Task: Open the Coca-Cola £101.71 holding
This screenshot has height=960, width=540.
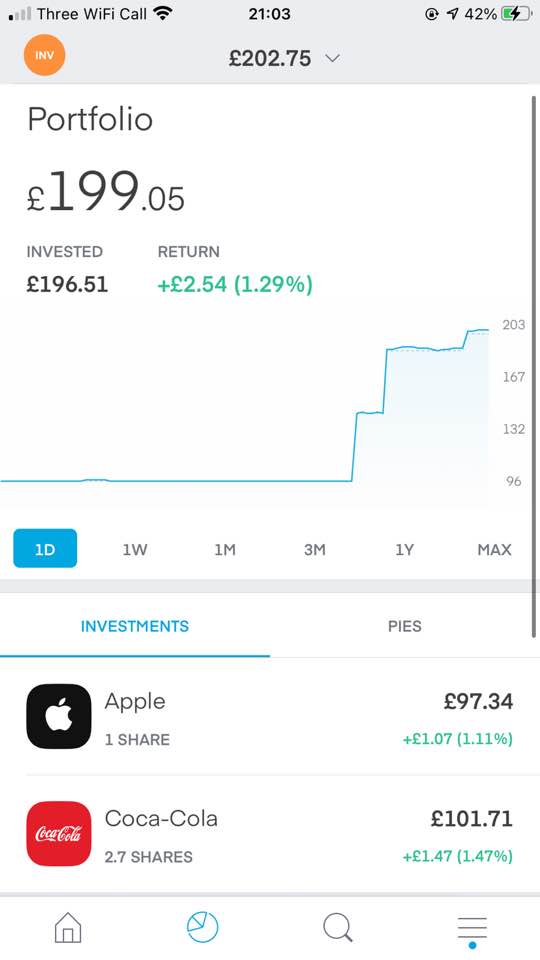Action: (x=270, y=833)
